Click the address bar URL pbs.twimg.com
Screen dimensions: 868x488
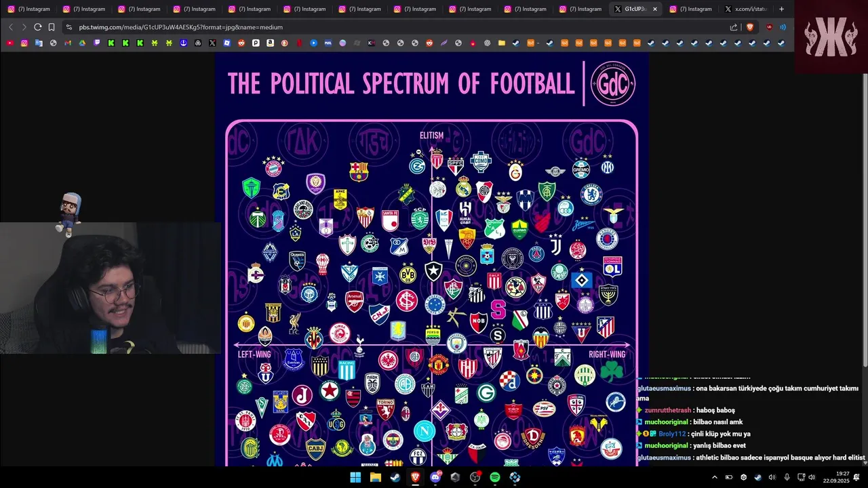(180, 27)
